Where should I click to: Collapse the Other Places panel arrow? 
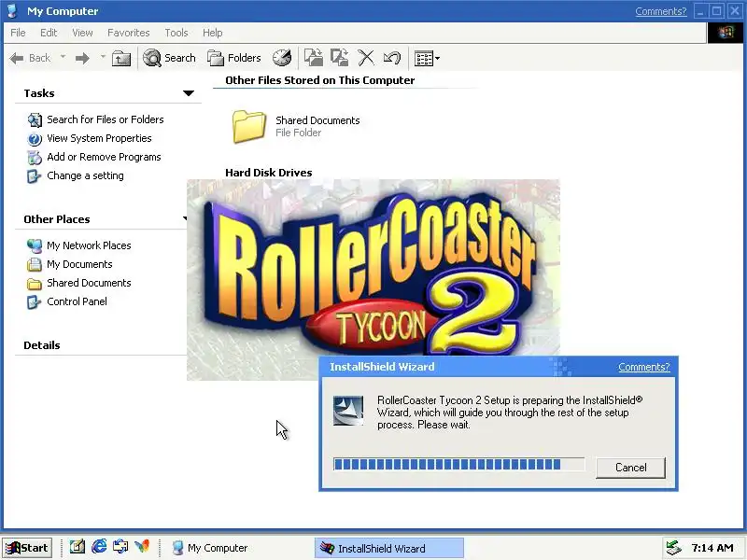[x=185, y=219]
